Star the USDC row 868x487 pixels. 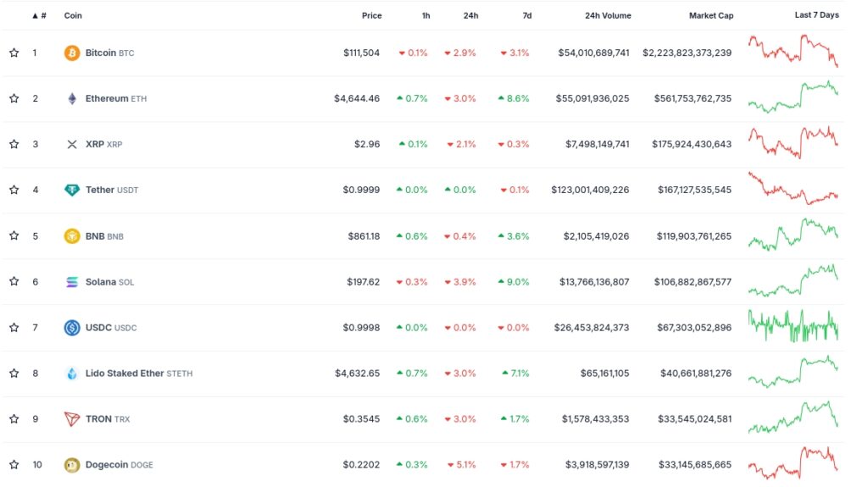pyautogui.click(x=14, y=328)
